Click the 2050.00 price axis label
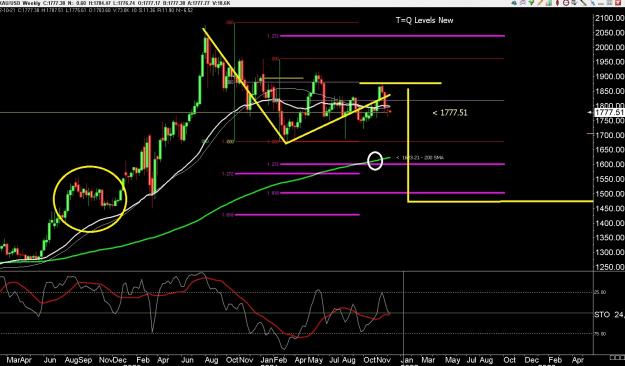This screenshot has width=625, height=366. 609,33
